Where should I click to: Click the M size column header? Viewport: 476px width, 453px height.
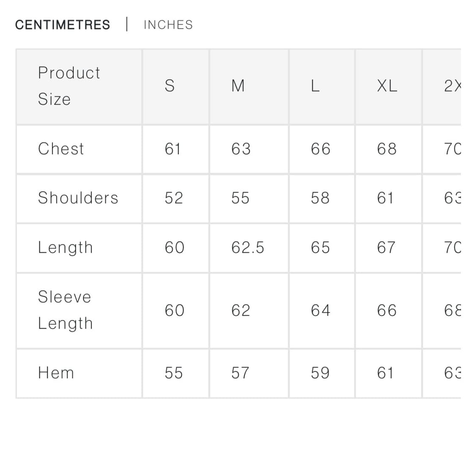(238, 86)
